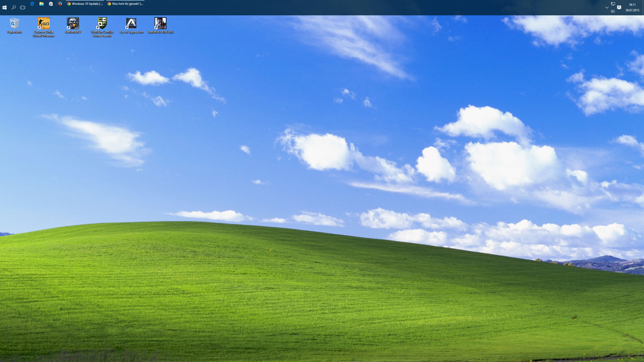Select the Counter-Strike Global Offensive shortcut
644x362 pixels.
(44, 23)
